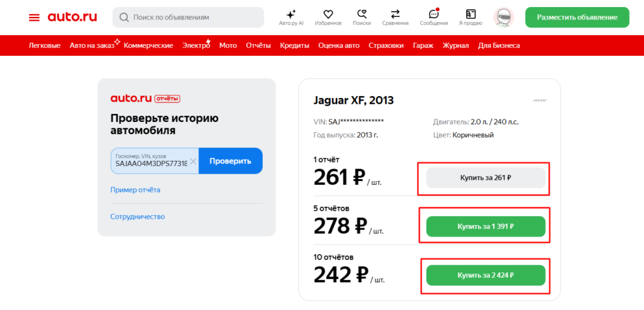644x310 pixels.
Task: Open Кредиты menu item
Action: click(x=294, y=45)
